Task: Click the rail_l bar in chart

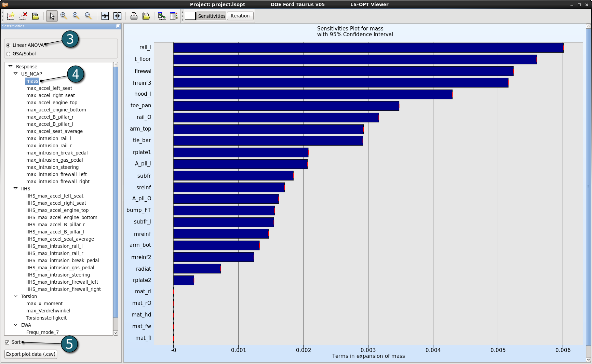Action: tap(368, 48)
